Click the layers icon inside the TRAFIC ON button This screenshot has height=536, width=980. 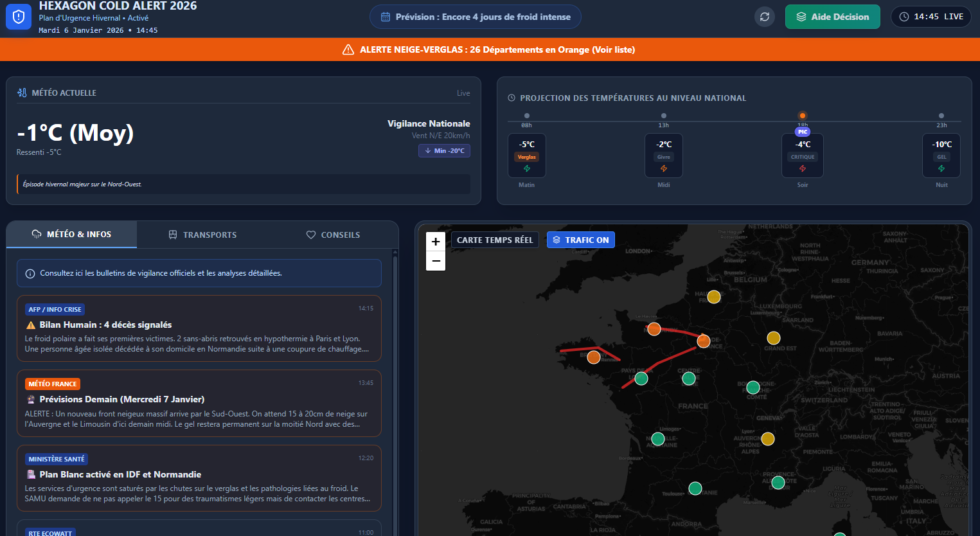coord(557,239)
